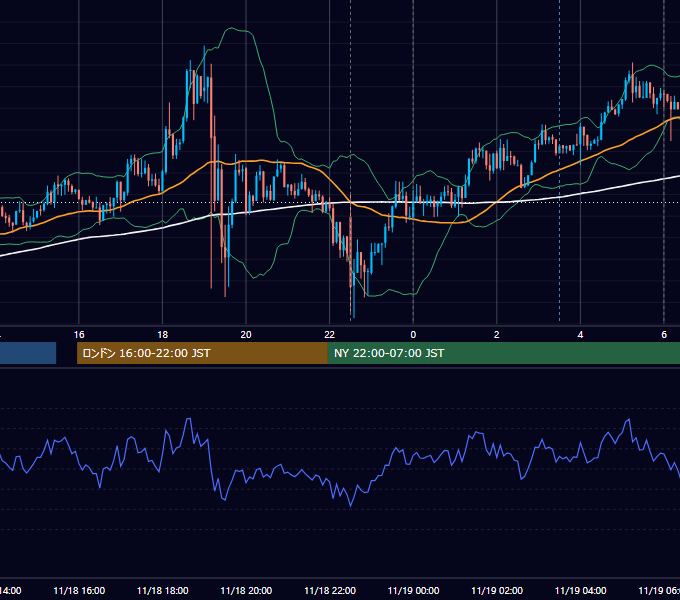Click the 11/19 00:00 date label

tap(413, 590)
